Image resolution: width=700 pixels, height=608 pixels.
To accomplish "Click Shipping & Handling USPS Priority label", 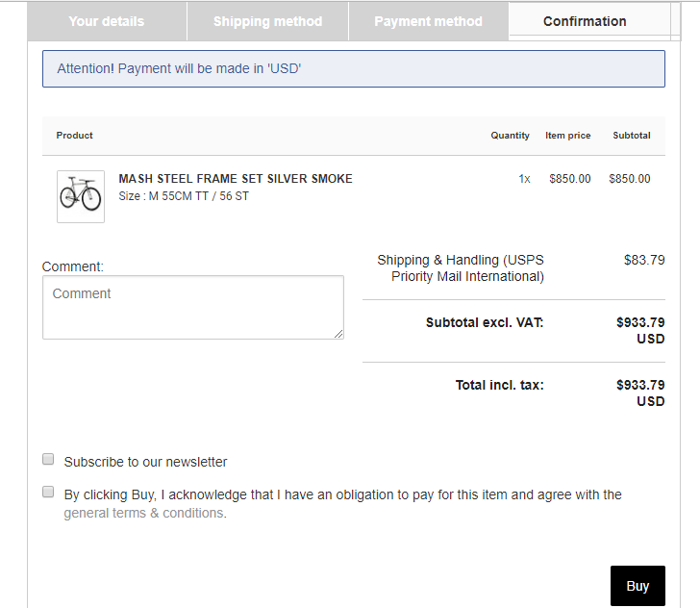I will [x=461, y=268].
